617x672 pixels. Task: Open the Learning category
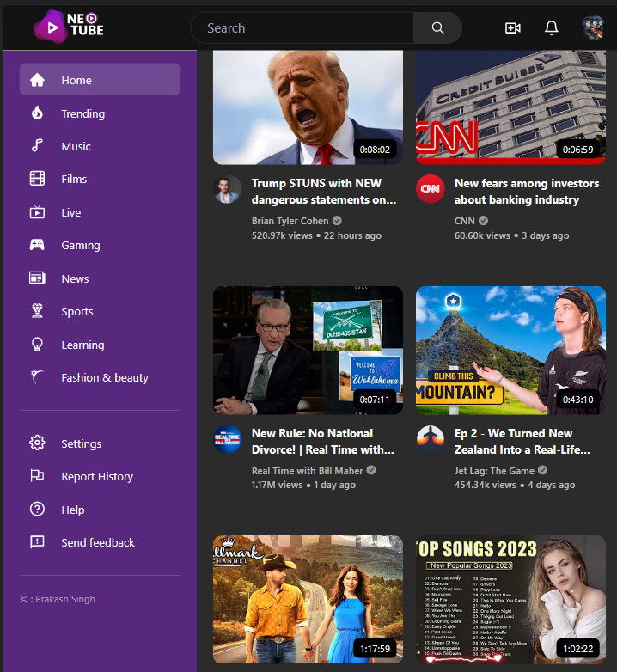point(100,345)
